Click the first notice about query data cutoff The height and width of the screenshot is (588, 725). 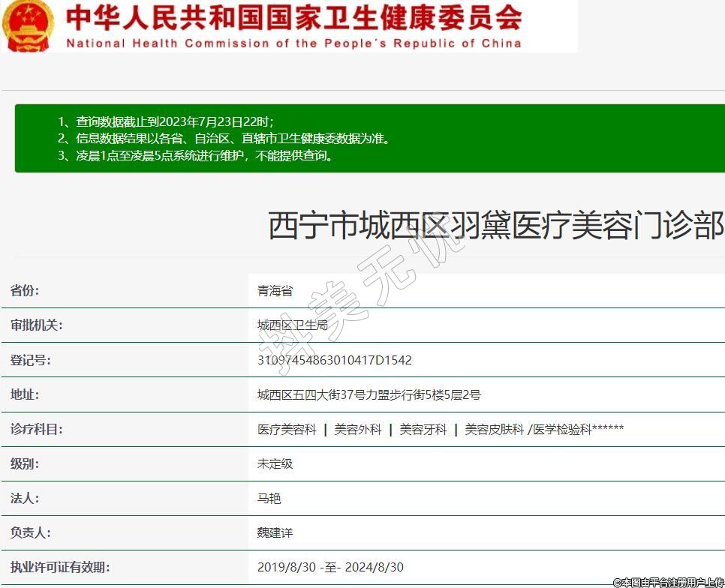166,121
